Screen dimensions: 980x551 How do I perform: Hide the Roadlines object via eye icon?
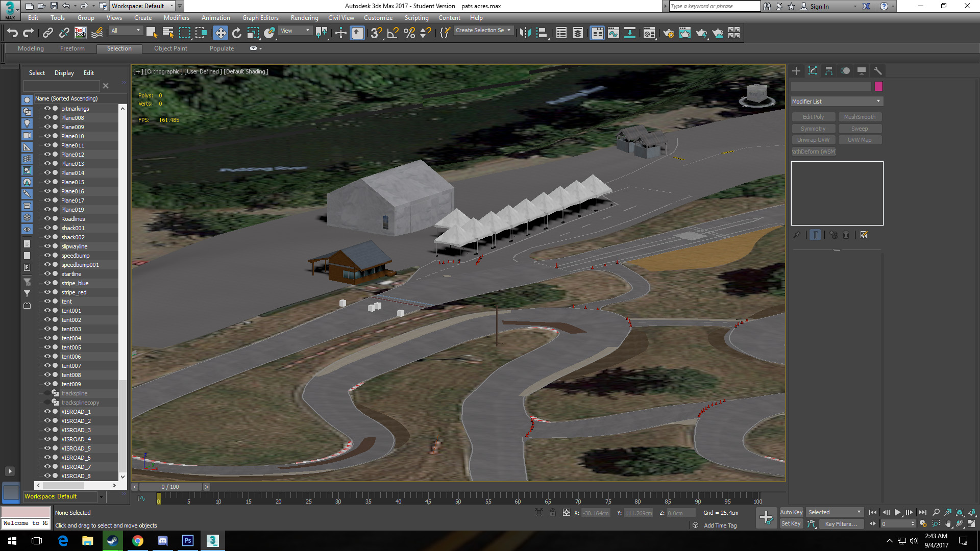point(47,219)
